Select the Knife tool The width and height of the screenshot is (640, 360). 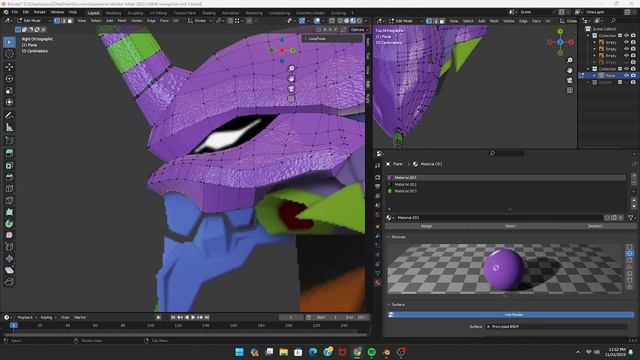9,200
